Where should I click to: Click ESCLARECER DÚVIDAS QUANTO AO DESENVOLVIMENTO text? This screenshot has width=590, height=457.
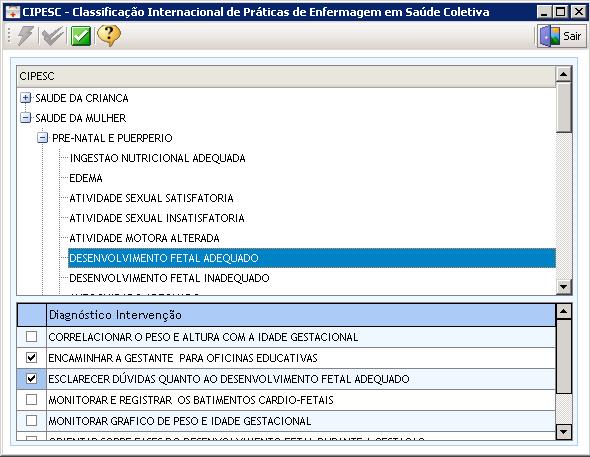[x=229, y=379]
